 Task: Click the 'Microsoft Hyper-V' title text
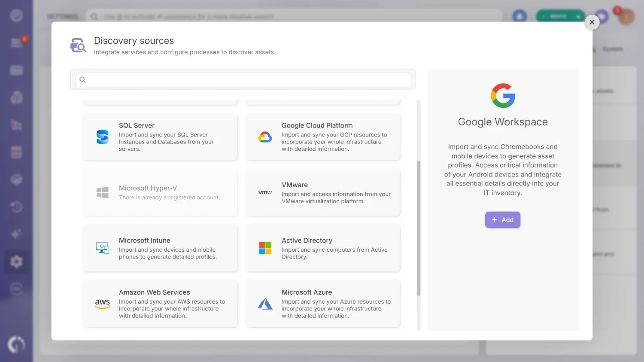[148, 188]
